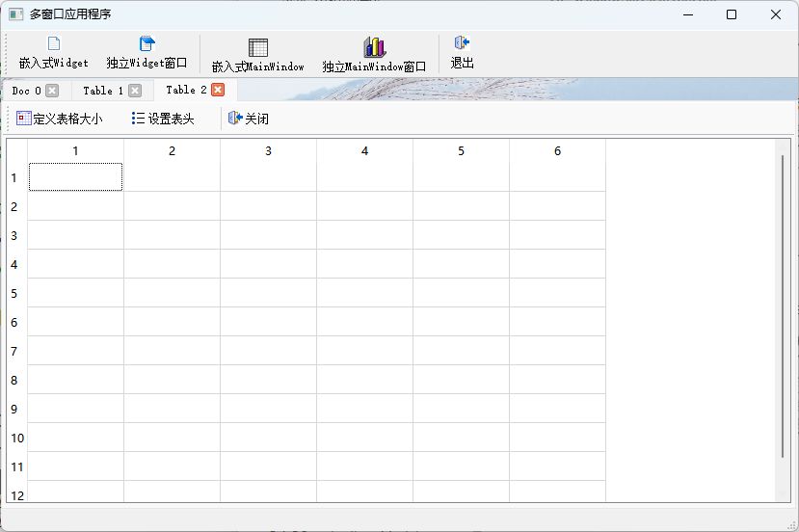The height and width of the screenshot is (532, 799).
Task: Click the 嵌入式MainWindow table icon
Action: click(x=257, y=47)
